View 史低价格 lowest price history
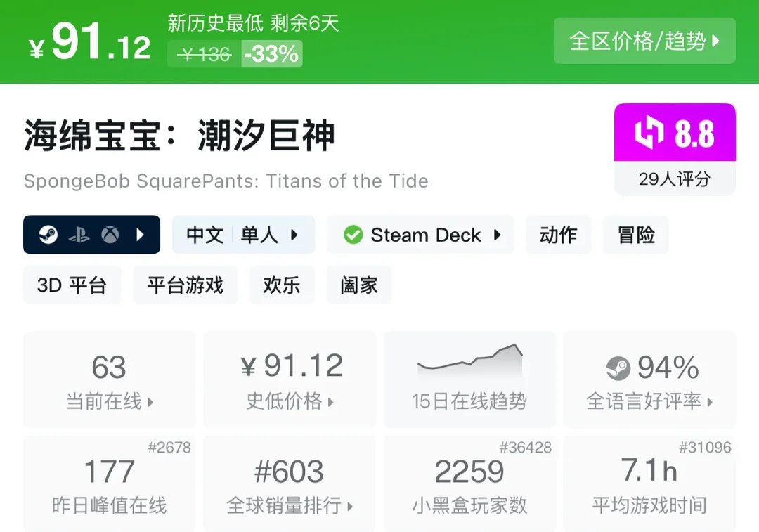 coord(290,380)
